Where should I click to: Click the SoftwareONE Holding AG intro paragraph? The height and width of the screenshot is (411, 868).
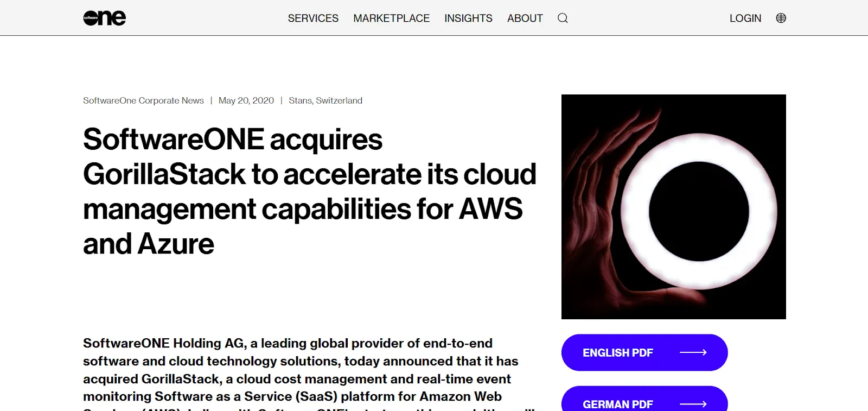pyautogui.click(x=310, y=374)
